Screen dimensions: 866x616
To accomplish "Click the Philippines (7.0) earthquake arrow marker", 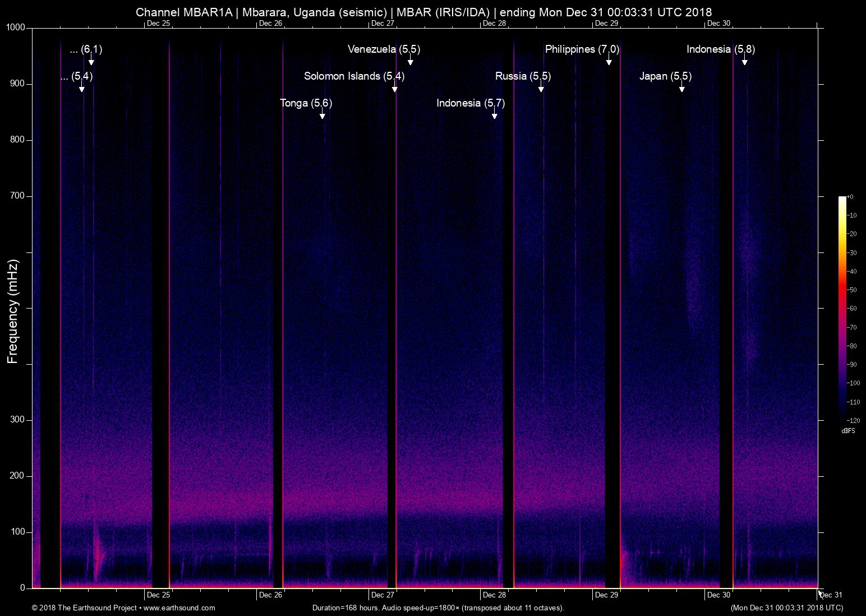I will [609, 60].
